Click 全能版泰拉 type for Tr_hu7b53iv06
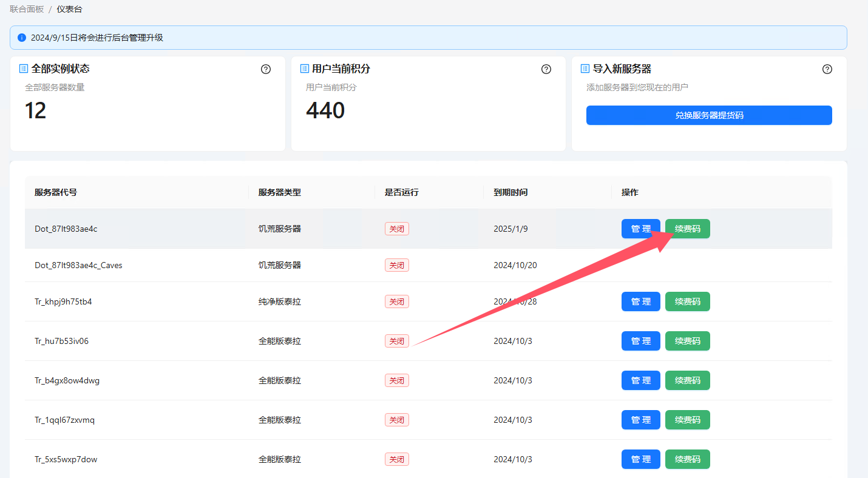Image resolution: width=868 pixels, height=478 pixels. (280, 341)
